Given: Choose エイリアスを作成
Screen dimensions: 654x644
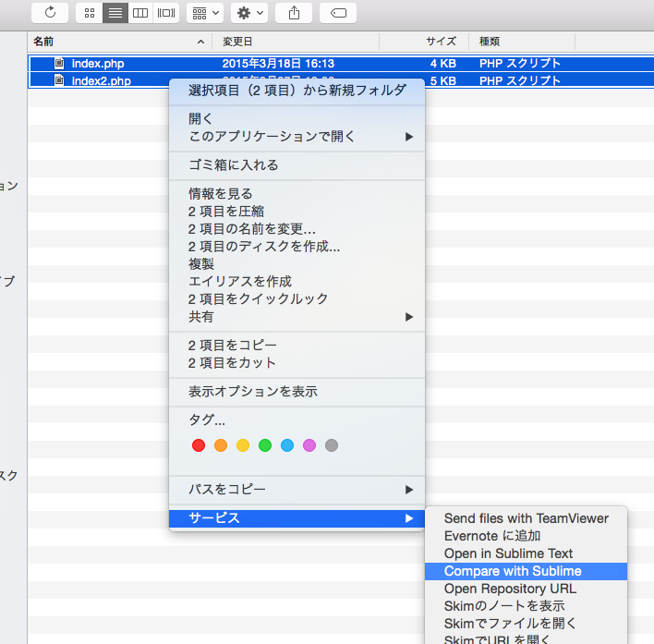Looking at the screenshot, I should (297, 282).
